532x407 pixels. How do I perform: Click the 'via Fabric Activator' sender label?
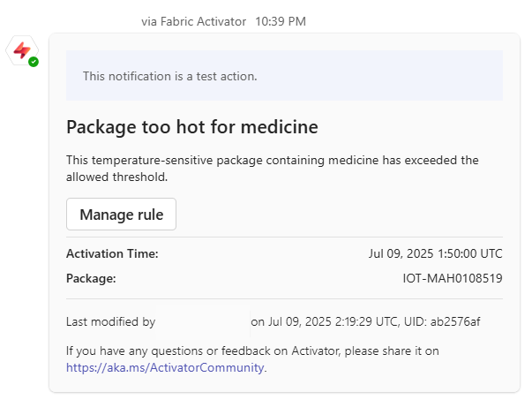193,21
